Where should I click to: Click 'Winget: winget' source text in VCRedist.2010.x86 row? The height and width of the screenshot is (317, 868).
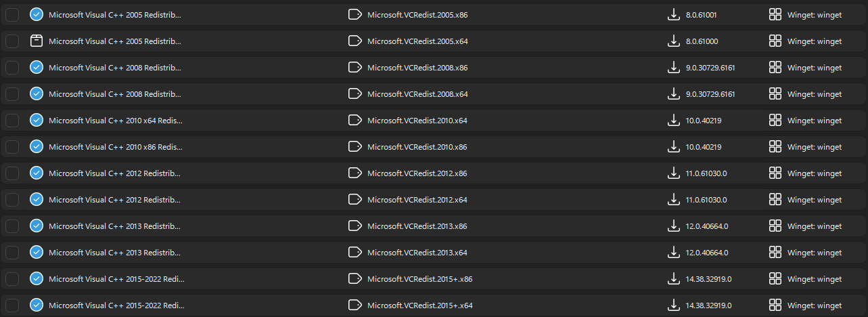(x=815, y=147)
